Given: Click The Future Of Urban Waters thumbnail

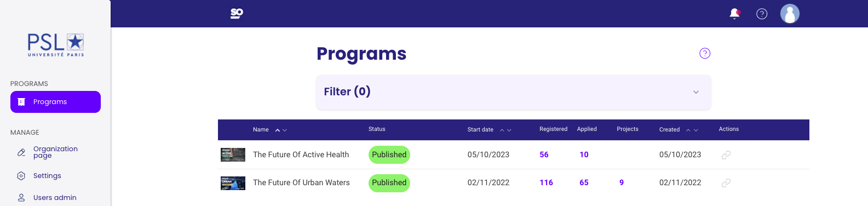Looking at the screenshot, I should [x=233, y=183].
